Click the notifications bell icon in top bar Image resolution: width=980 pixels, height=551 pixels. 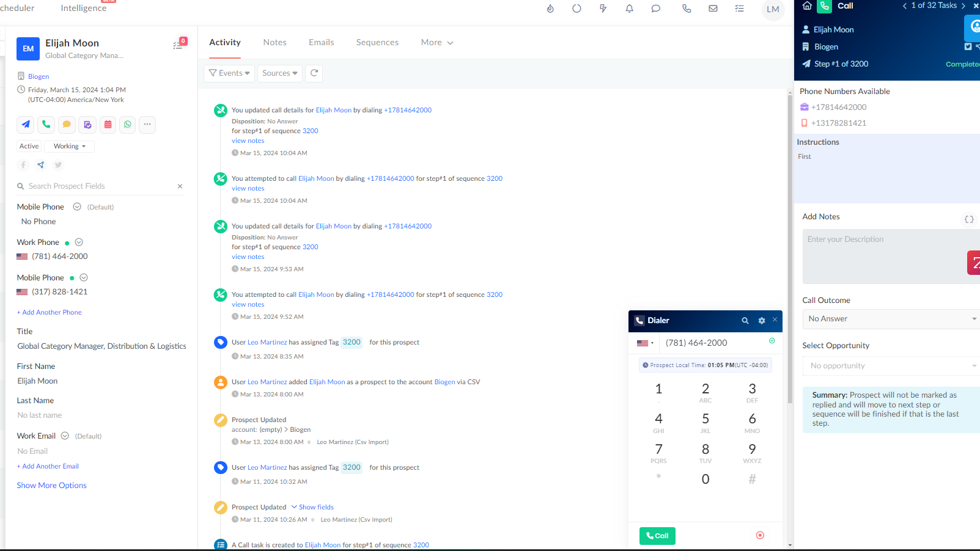coord(629,9)
